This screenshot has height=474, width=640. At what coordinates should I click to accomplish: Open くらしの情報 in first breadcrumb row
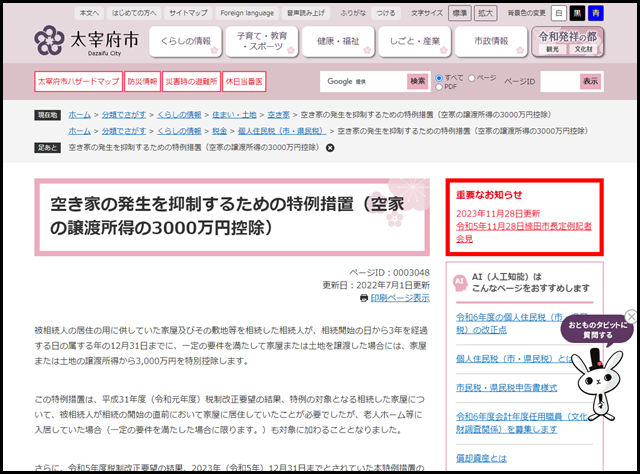(x=179, y=115)
